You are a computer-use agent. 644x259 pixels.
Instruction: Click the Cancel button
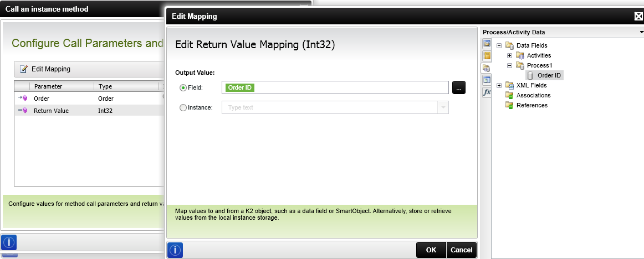tap(461, 250)
